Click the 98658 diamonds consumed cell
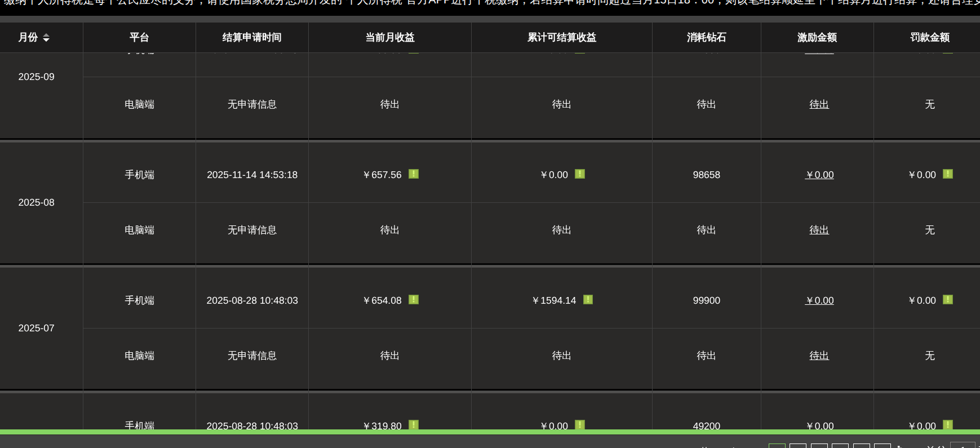This screenshot has width=980, height=448. [x=706, y=175]
